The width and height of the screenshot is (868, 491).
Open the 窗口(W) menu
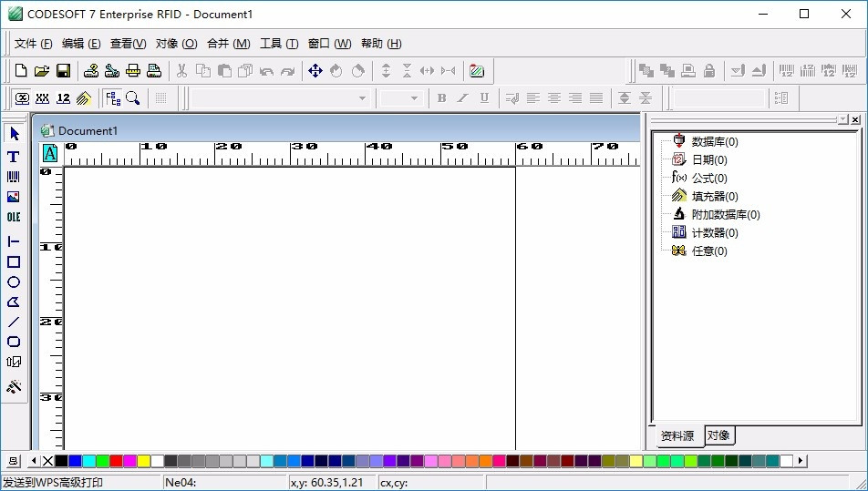click(329, 44)
